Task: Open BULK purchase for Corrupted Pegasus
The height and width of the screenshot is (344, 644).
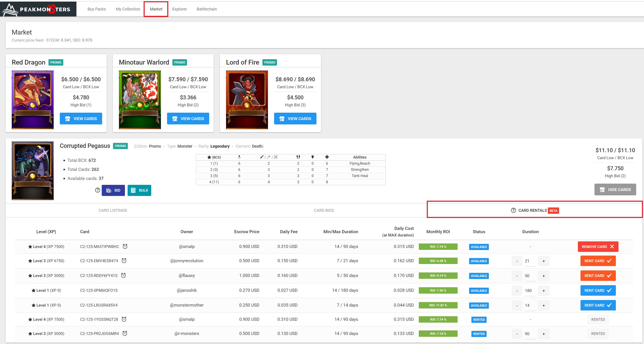Action: coord(139,190)
